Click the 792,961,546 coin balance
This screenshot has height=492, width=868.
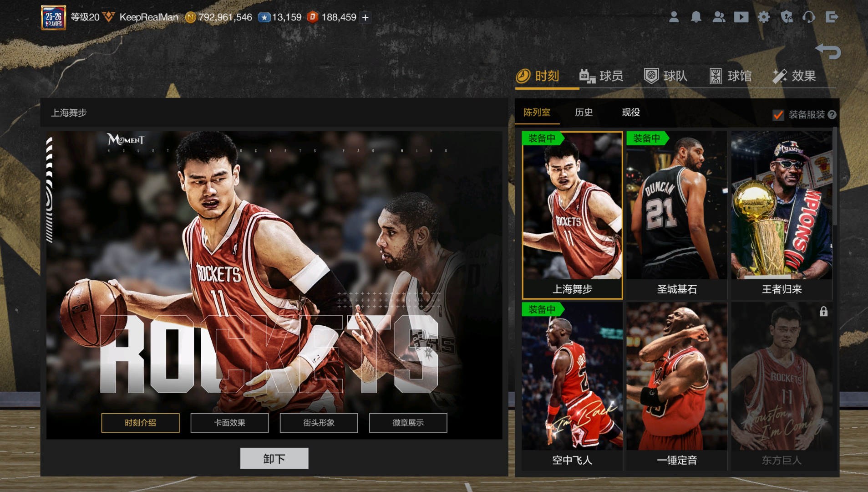[x=225, y=17]
